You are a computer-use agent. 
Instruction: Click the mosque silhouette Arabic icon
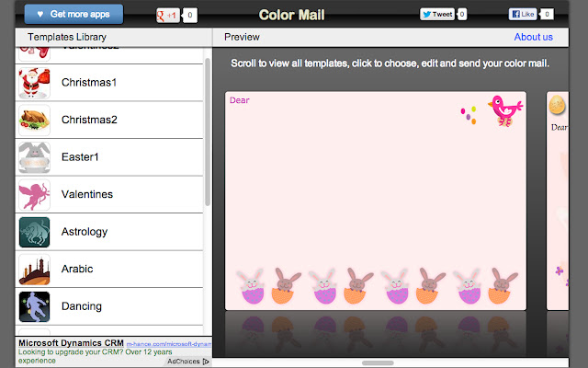click(x=34, y=270)
